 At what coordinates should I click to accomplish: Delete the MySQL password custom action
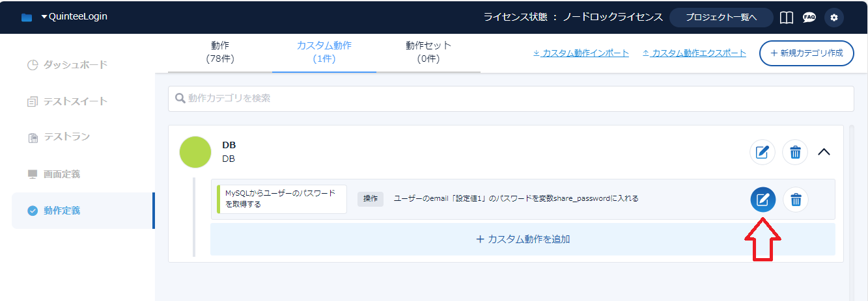(795, 199)
